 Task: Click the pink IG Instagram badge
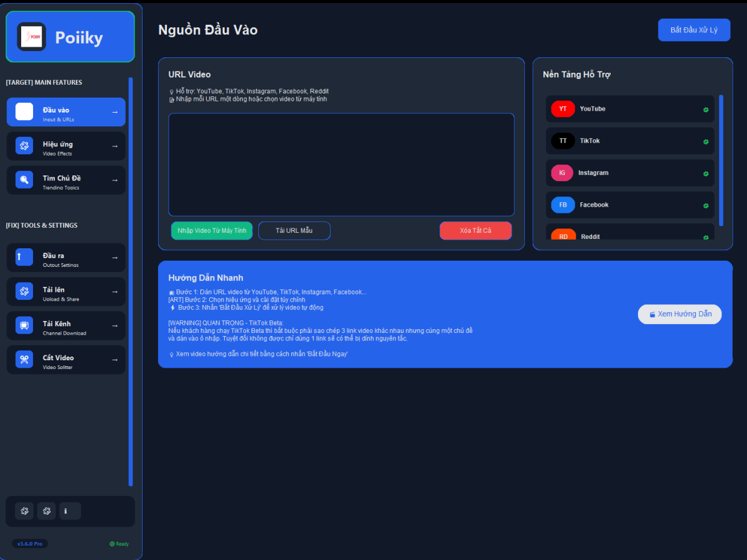(x=562, y=173)
